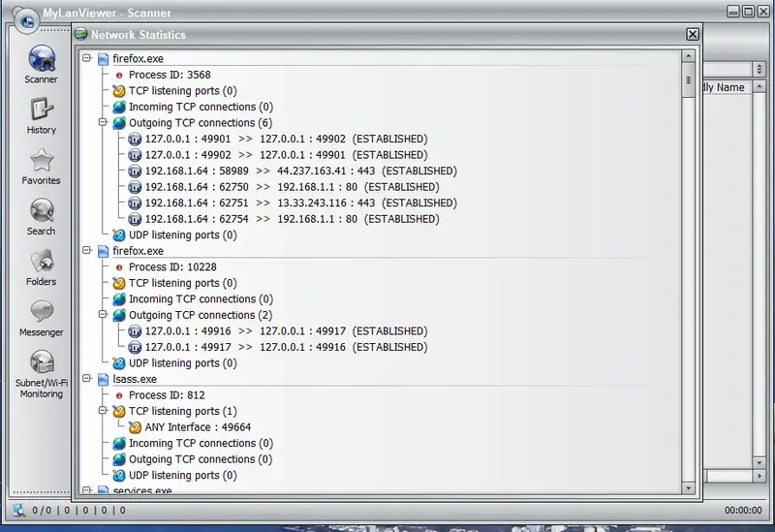Click the file icon of lsass.exe

103,379
